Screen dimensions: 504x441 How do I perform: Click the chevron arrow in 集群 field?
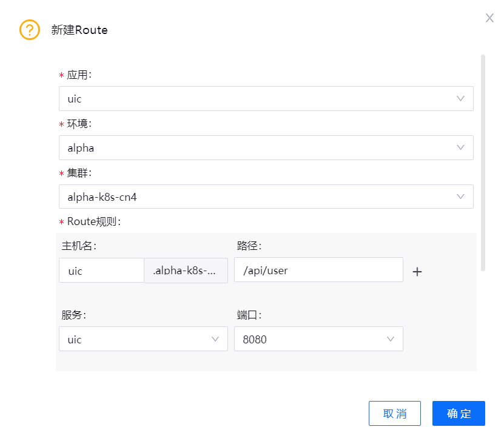point(460,197)
